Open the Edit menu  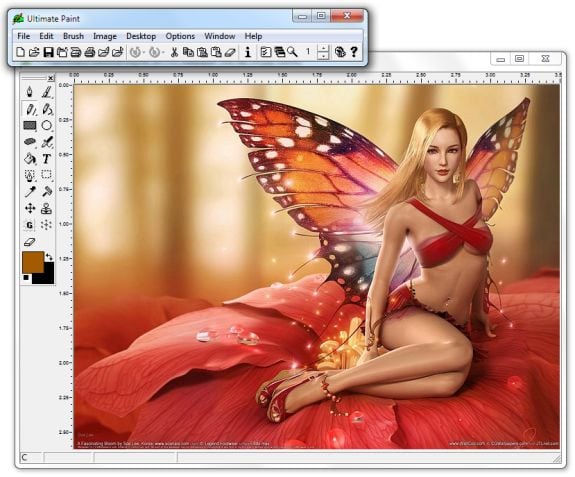coord(46,36)
